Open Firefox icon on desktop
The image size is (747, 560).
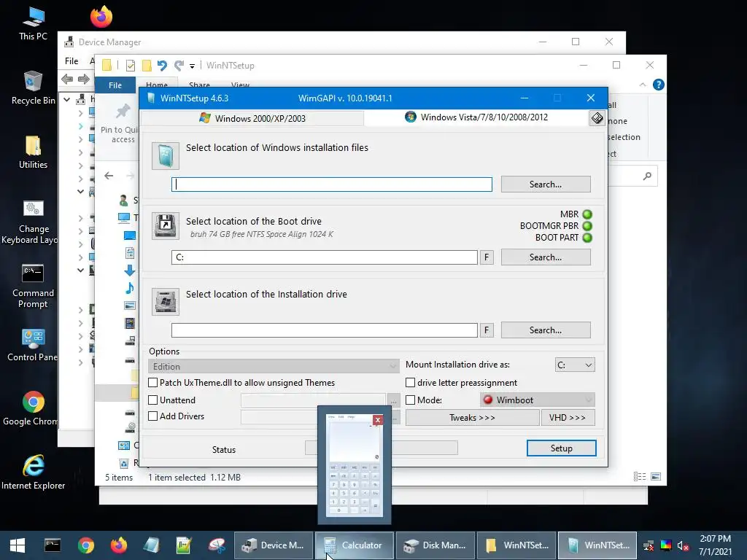click(101, 17)
